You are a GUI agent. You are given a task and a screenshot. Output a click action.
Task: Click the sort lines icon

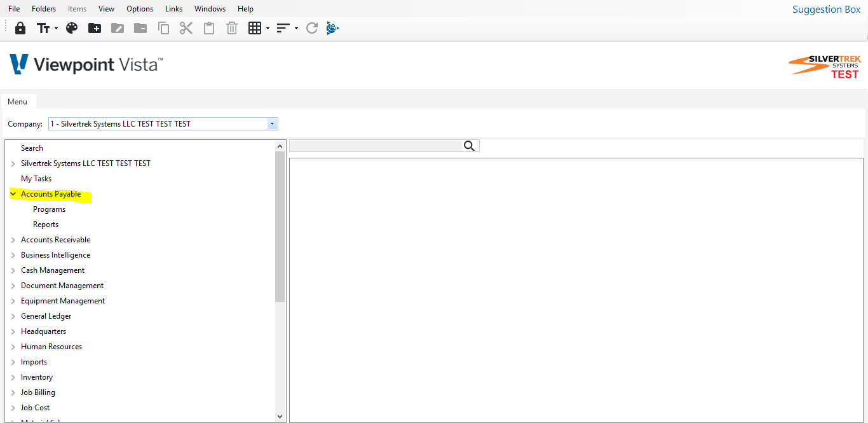[x=283, y=28]
